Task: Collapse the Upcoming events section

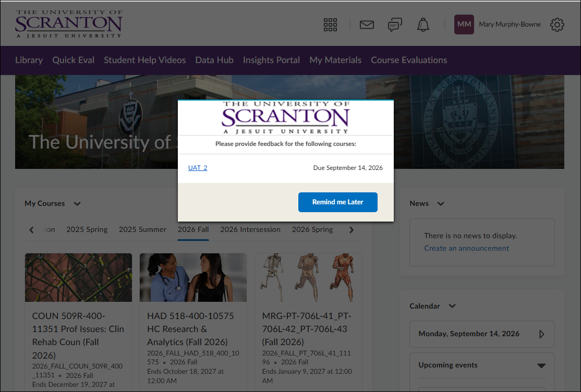Action: coord(541,366)
